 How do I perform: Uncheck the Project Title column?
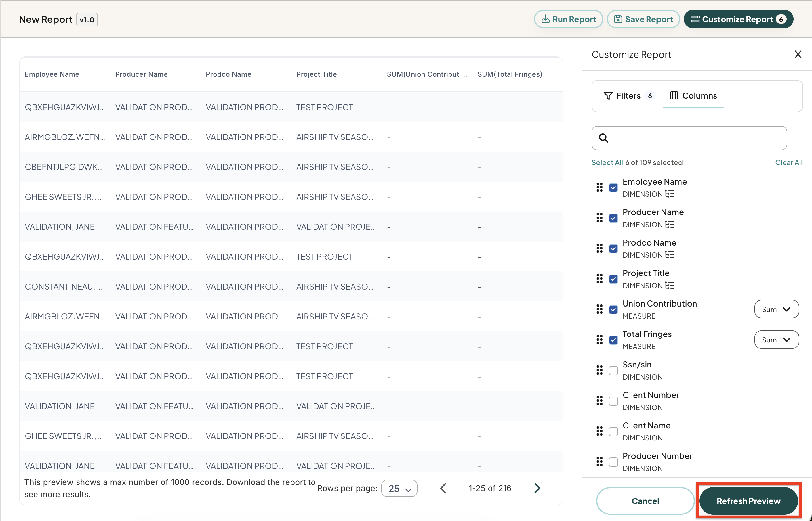(x=613, y=279)
